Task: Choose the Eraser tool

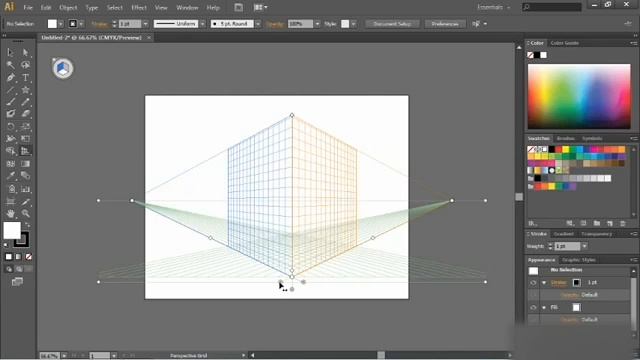Action: click(25, 114)
